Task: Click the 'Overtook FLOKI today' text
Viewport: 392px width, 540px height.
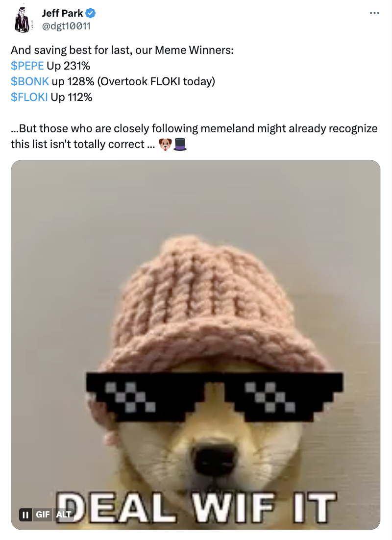Action: pos(156,81)
